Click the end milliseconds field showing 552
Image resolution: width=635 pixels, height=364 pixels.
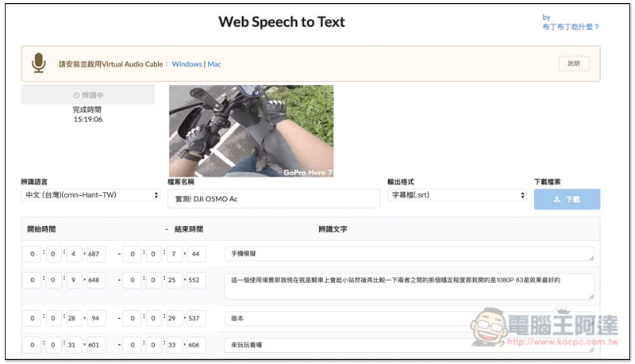pos(196,280)
